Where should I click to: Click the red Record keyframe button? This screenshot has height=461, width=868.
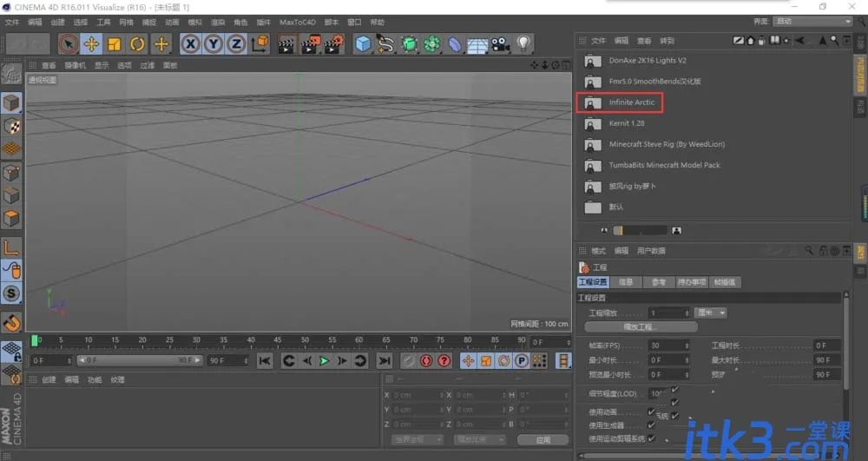(425, 361)
